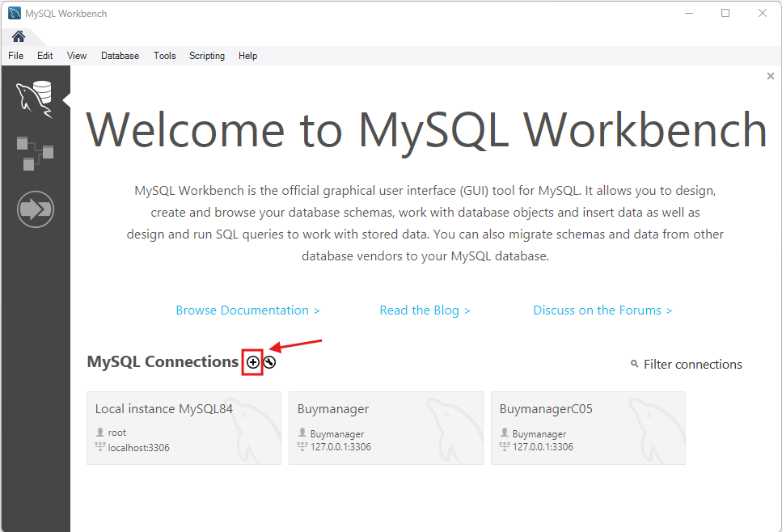Open the Database menu
Screen dimensions: 782x532
click(x=120, y=56)
